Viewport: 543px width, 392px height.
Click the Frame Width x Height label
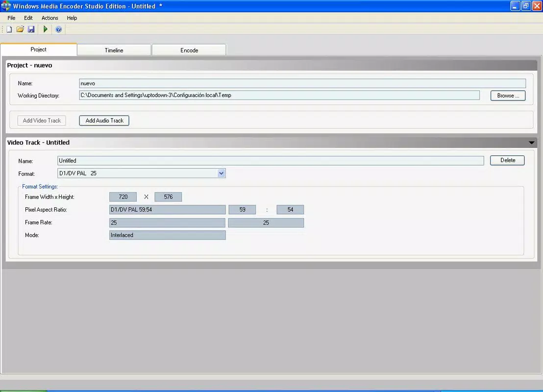pos(49,197)
